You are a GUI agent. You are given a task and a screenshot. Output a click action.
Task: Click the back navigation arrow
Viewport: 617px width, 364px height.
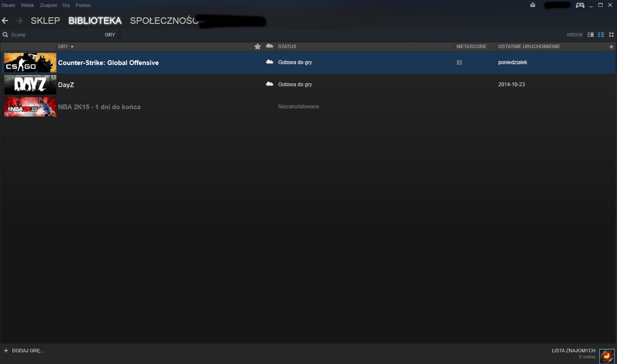[x=5, y=20]
